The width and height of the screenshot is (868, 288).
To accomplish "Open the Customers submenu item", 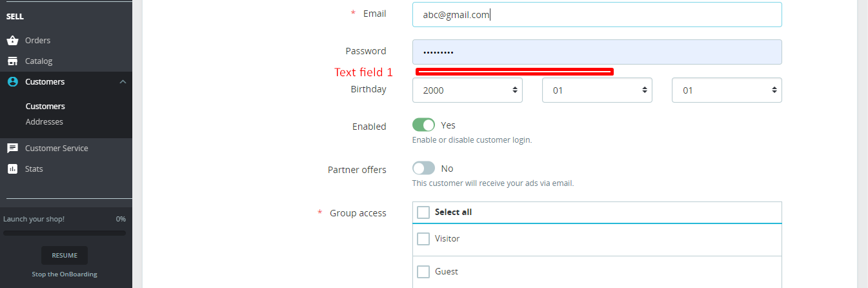I will (45, 107).
